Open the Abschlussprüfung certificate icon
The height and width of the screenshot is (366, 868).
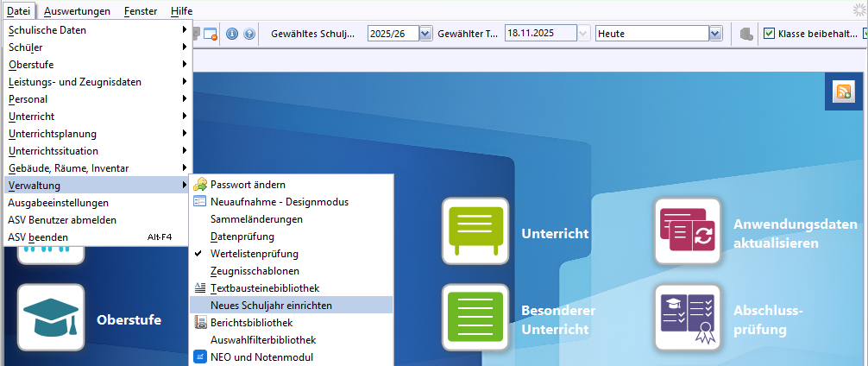[687, 317]
